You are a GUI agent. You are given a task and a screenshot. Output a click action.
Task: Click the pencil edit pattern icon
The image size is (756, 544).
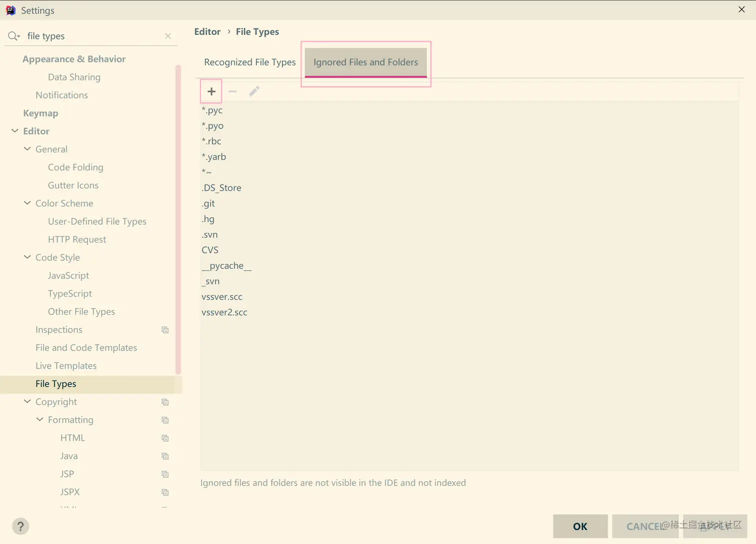[254, 91]
